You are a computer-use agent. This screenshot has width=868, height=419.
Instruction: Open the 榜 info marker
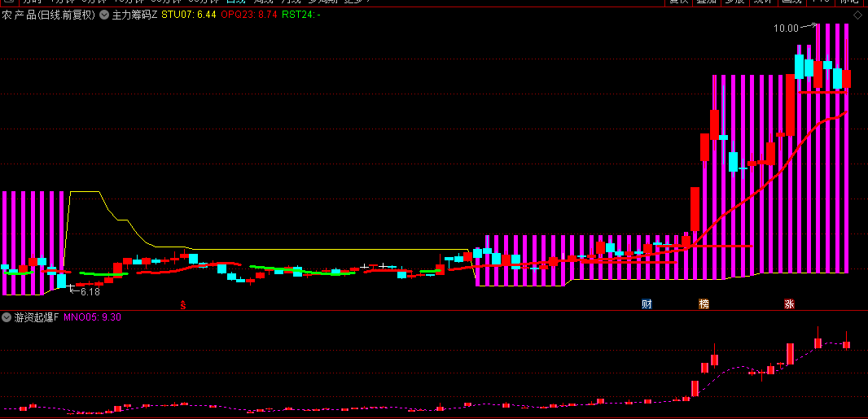pos(704,303)
